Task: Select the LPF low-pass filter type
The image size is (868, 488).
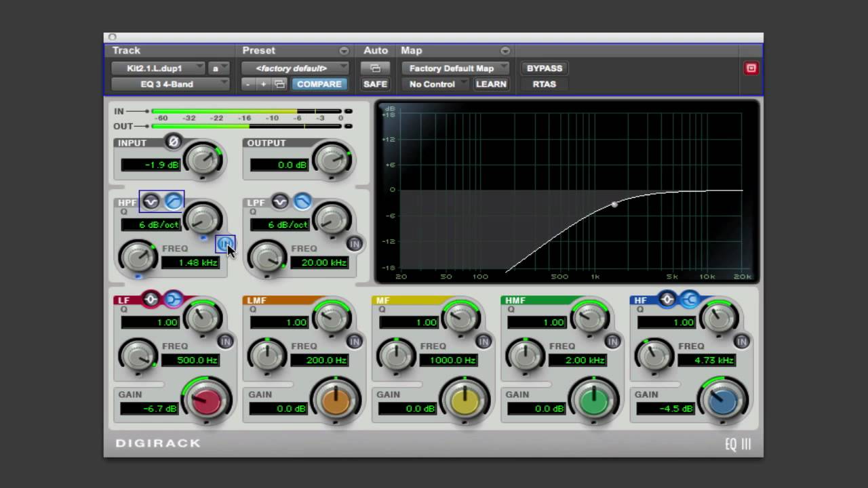Action: [302, 201]
